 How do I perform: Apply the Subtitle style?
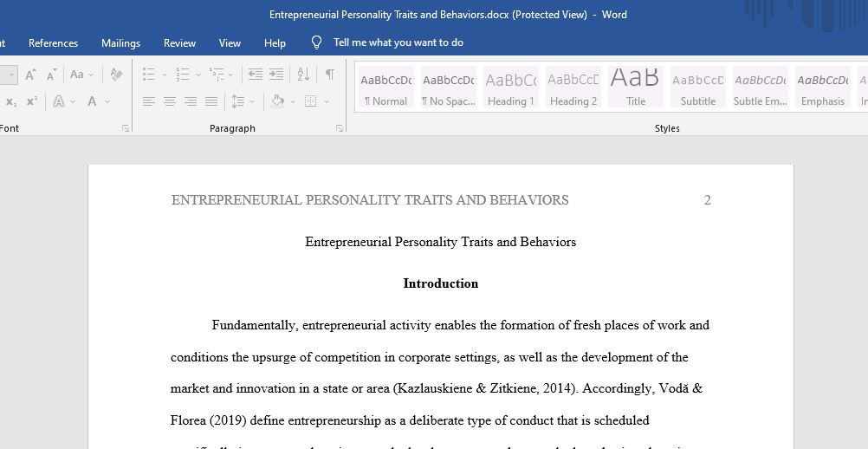[x=697, y=88]
